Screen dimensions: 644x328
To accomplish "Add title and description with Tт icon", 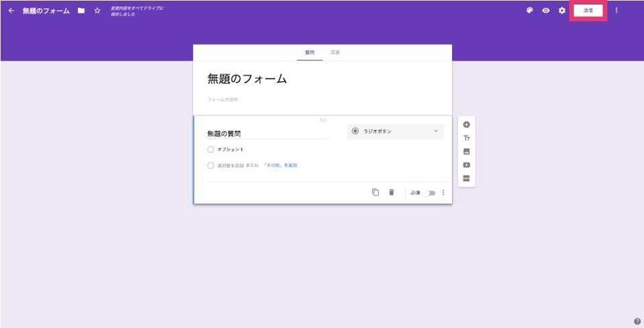I will (x=466, y=138).
